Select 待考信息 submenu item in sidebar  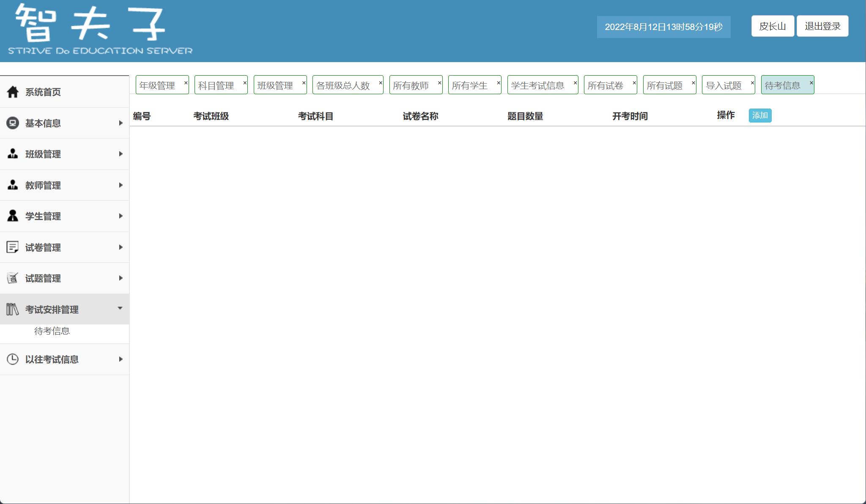pos(52,331)
